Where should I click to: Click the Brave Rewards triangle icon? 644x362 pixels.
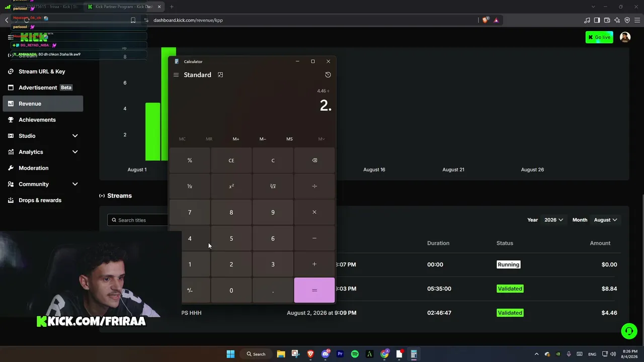[x=496, y=20]
